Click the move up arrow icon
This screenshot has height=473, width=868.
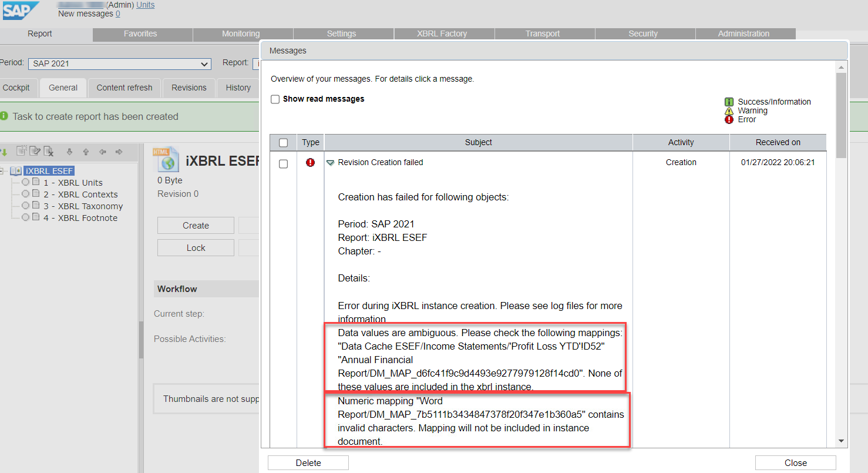(86, 152)
